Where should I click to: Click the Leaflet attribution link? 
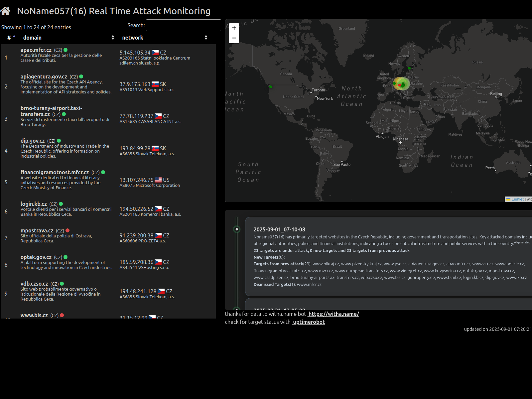(x=517, y=199)
